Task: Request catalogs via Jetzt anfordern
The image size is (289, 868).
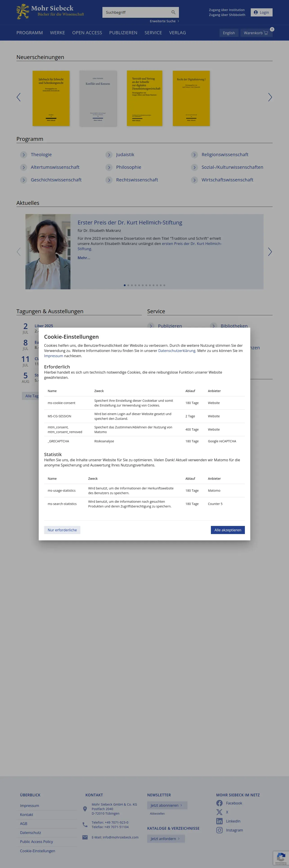Action: 166,839
